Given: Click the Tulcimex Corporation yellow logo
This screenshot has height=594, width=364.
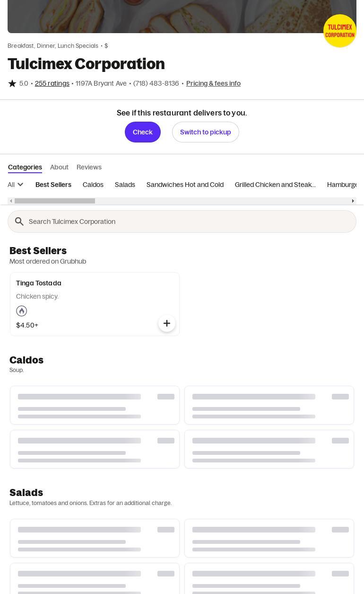Looking at the screenshot, I should click(339, 31).
